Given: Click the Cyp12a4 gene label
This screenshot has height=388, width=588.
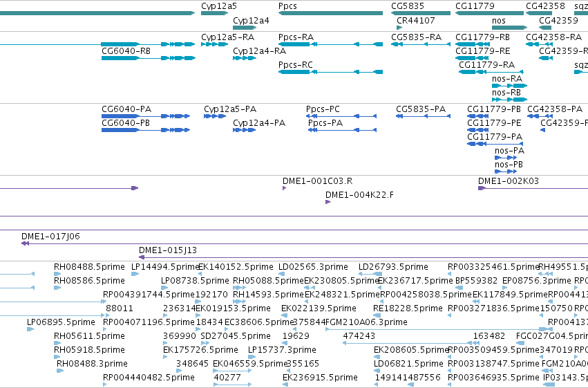Looking at the screenshot, I should (x=251, y=21).
